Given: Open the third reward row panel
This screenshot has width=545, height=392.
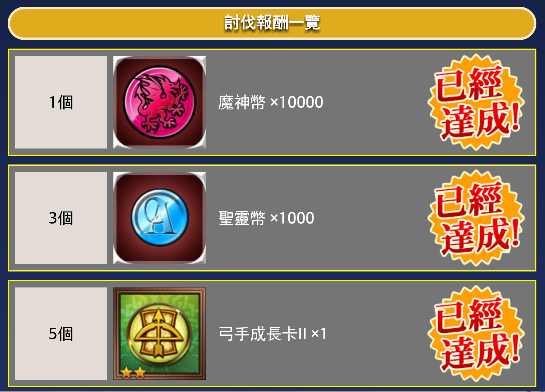Looking at the screenshot, I should coord(272,334).
